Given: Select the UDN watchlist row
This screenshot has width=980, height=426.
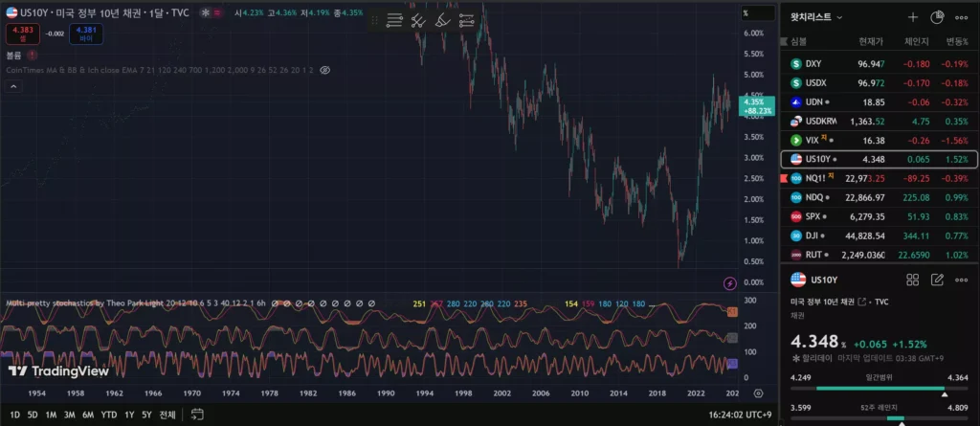Looking at the screenshot, I should coord(880,102).
